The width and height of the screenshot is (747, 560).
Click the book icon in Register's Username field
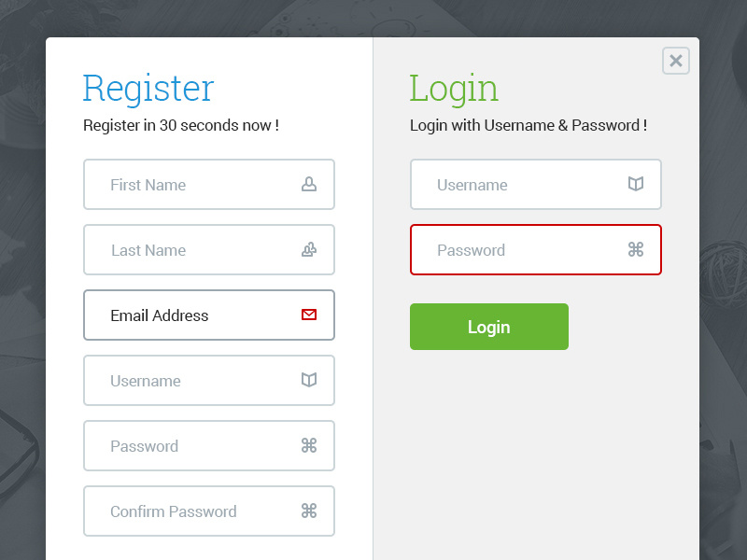[x=309, y=380]
